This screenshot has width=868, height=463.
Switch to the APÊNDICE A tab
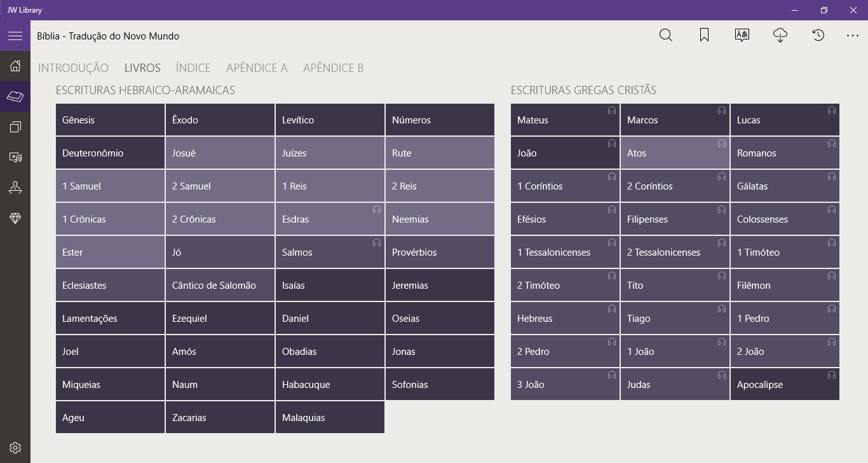257,68
